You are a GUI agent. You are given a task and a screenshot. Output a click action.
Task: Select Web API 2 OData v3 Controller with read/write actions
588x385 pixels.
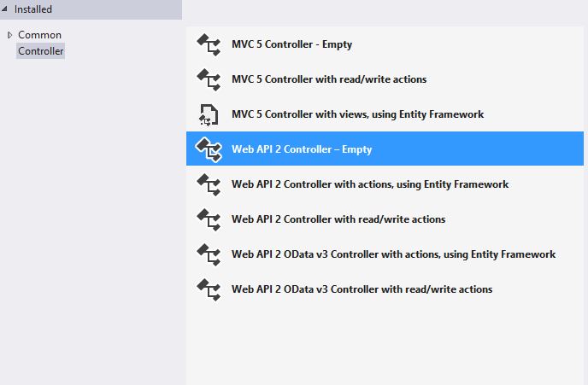point(362,289)
